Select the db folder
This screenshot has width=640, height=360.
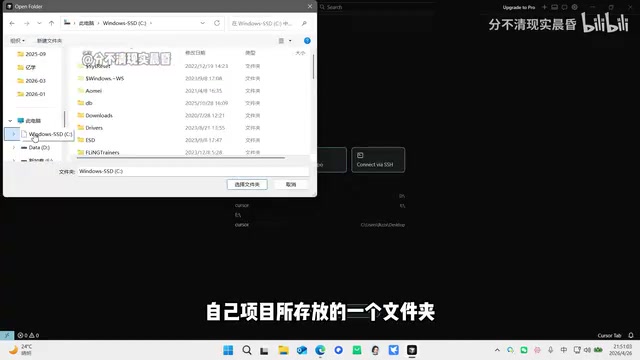[85, 103]
